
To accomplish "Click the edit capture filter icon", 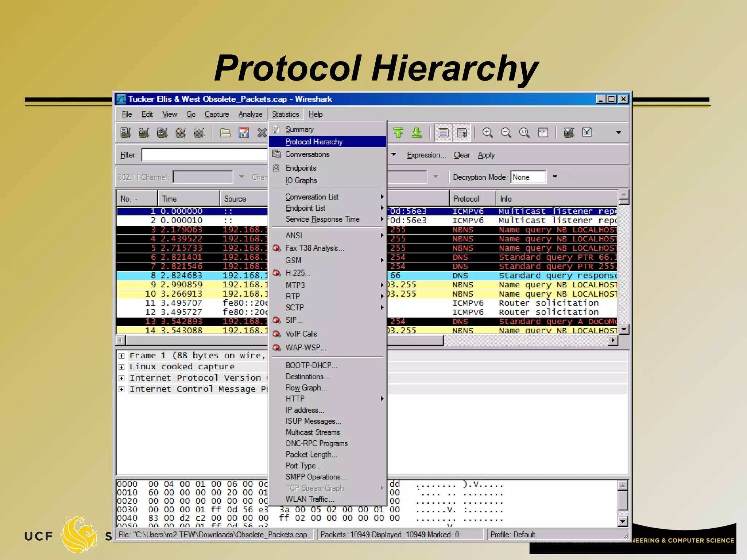I will (569, 133).
